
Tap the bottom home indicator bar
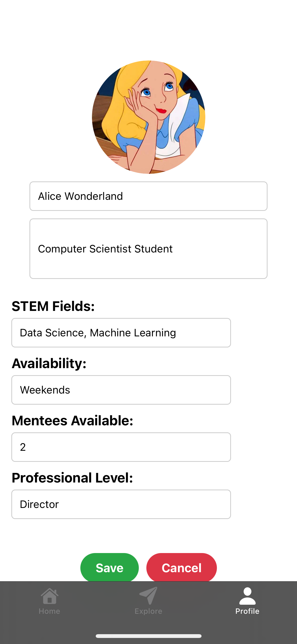tap(148, 636)
